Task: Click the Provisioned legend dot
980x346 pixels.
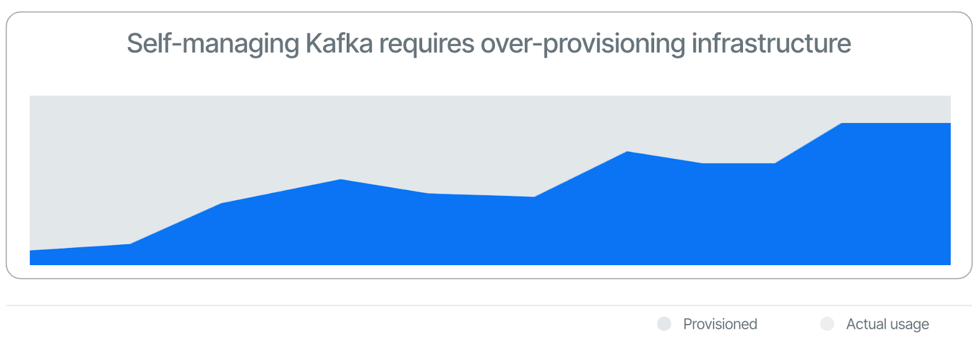Action: point(664,324)
